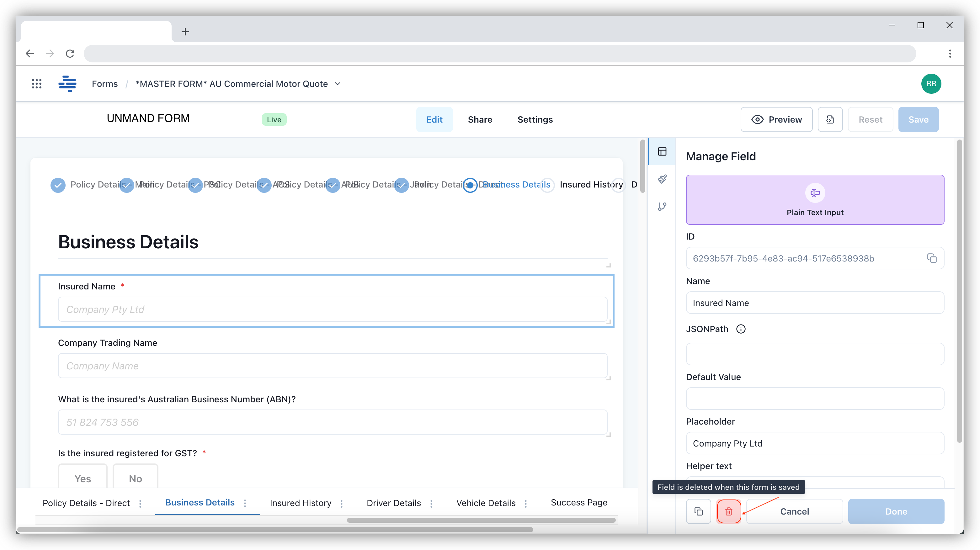Copy the field ID with copy icon
This screenshot has height=550, width=980.
[x=932, y=258]
